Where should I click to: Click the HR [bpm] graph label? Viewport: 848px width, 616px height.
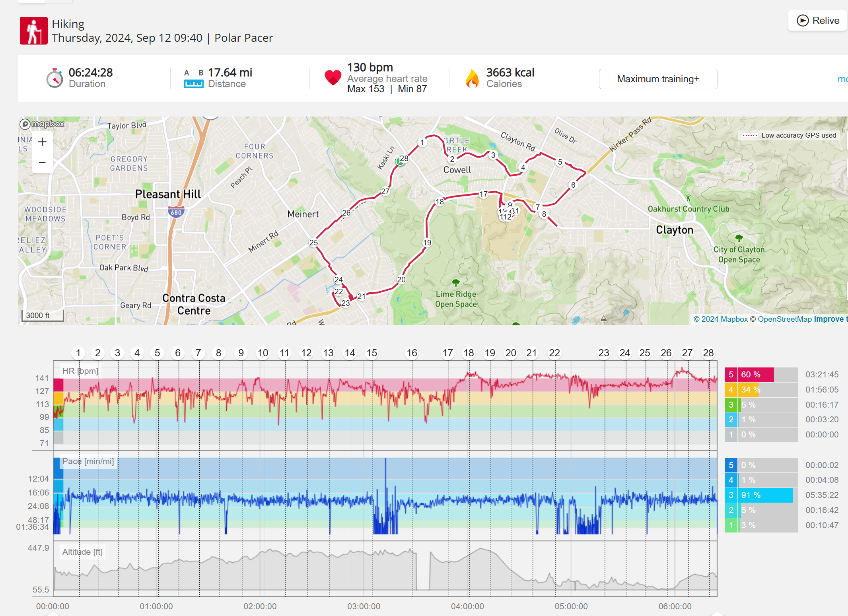coord(80,371)
